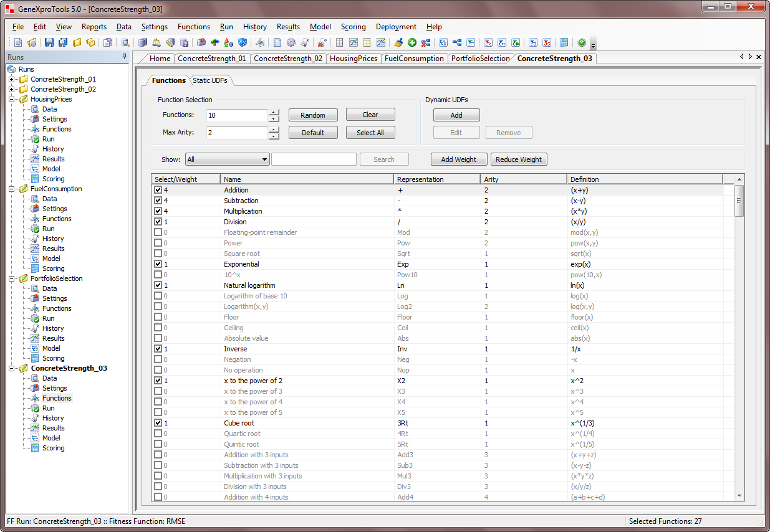Enable the Square root function checkbox
770x532 pixels.
pyautogui.click(x=158, y=254)
